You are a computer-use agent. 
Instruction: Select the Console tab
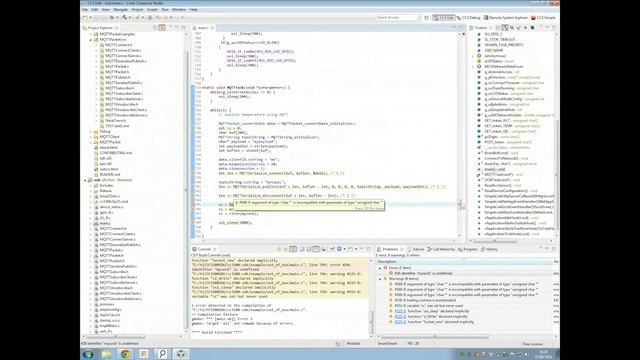coord(204,249)
